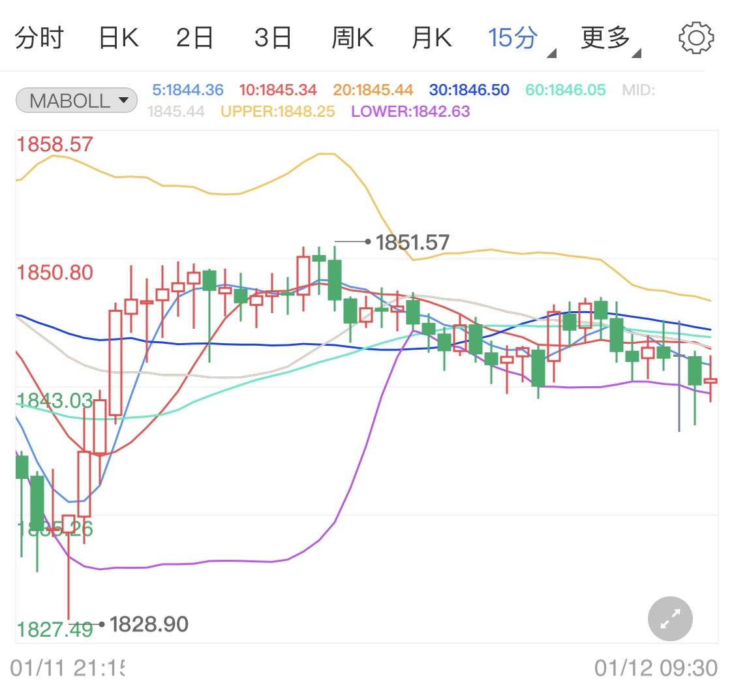The image size is (734, 700).
Task: Toggle the MID:1845.44 middle band
Action: [x=637, y=89]
